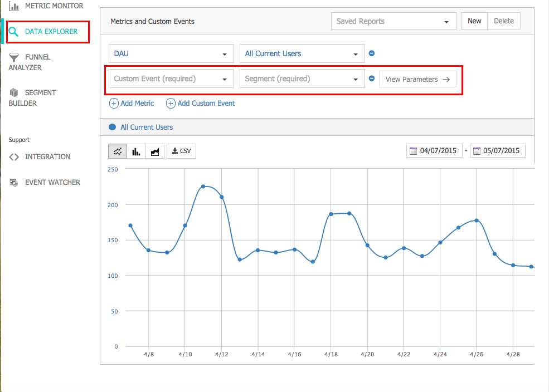Viewport: 549px width, 392px height.
Task: Switch to area chart view
Action: pos(154,151)
